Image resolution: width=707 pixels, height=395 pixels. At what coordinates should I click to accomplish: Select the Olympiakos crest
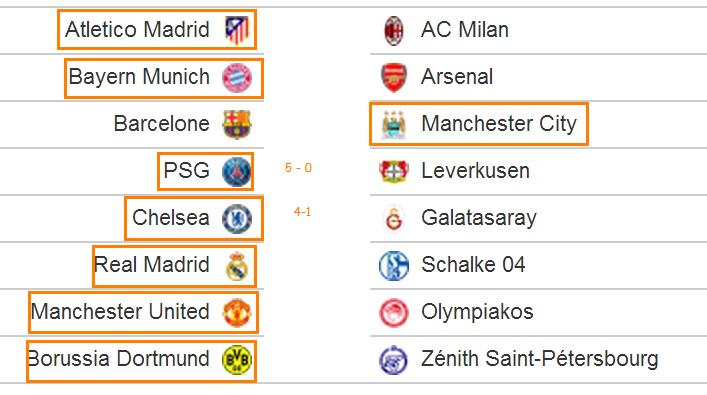coord(394,312)
